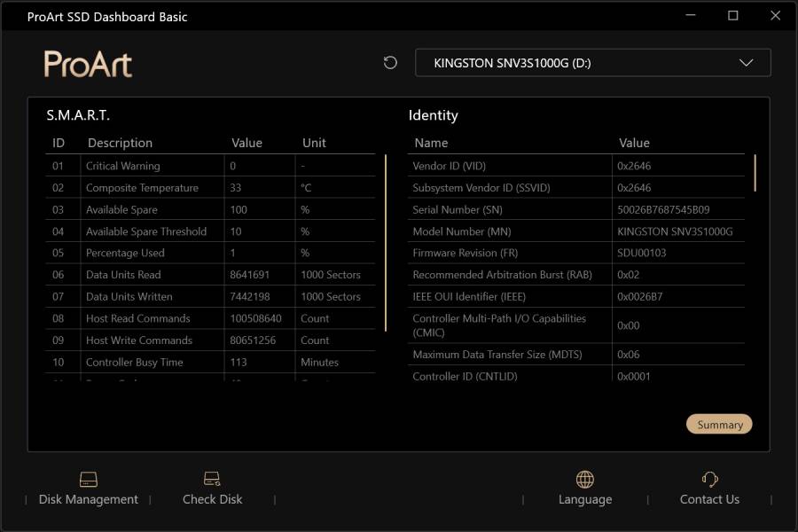The image size is (798, 532).
Task: Click the ProArt logo
Action: click(88, 64)
